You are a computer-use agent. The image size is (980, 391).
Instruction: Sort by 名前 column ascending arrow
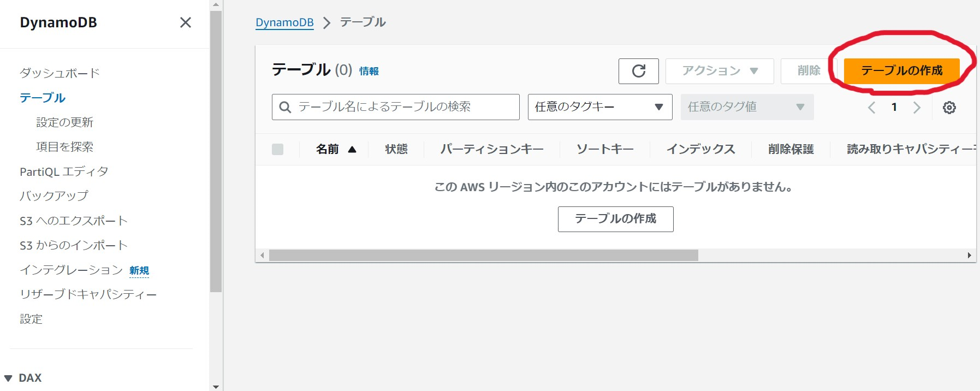click(x=352, y=149)
